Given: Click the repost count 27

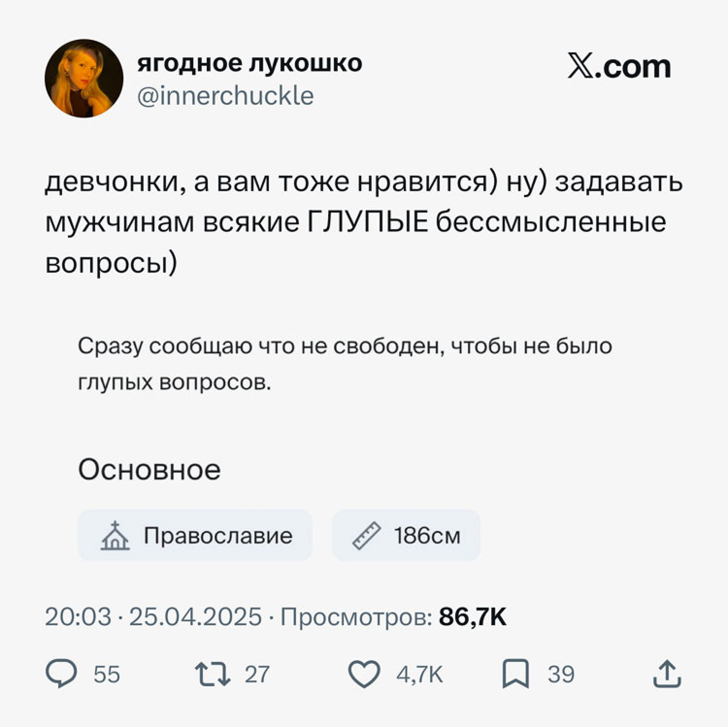Looking at the screenshot, I should coord(257,674).
